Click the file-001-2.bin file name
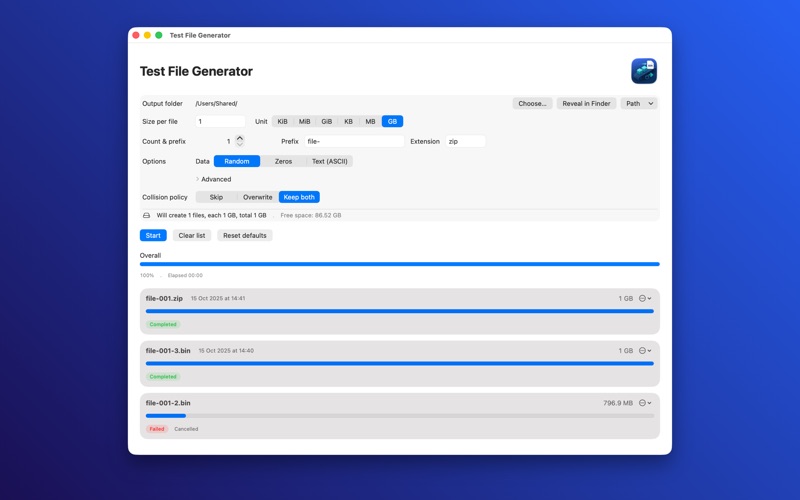Viewport: 800px width, 500px height. point(168,403)
